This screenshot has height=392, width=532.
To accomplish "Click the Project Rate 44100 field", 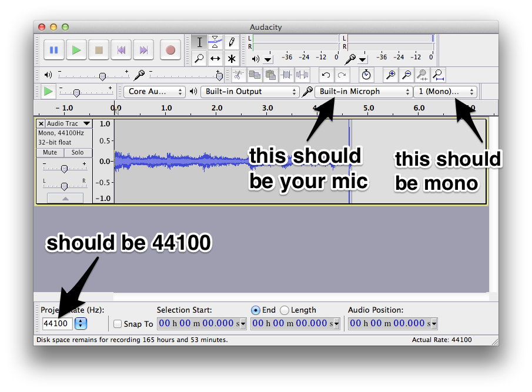I will pyautogui.click(x=57, y=323).
